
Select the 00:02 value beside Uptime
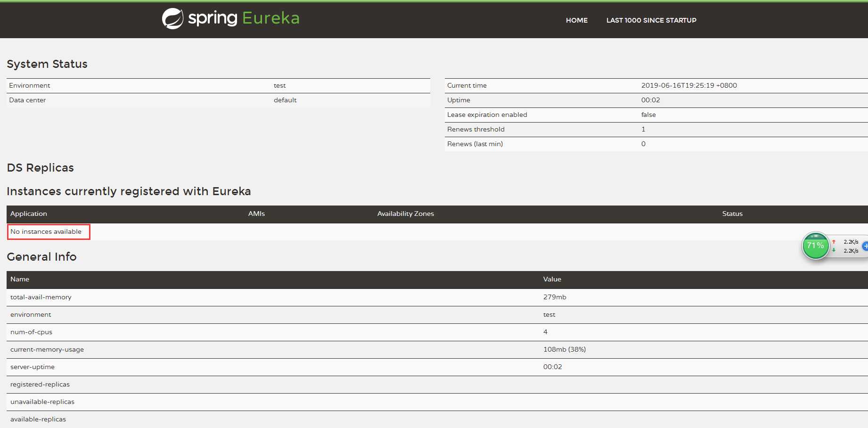coord(651,100)
